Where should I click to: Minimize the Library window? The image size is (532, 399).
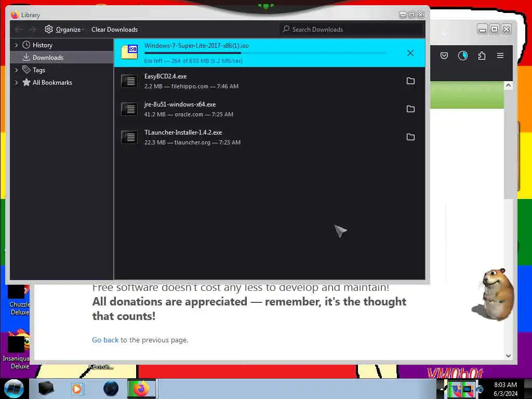pos(403,15)
